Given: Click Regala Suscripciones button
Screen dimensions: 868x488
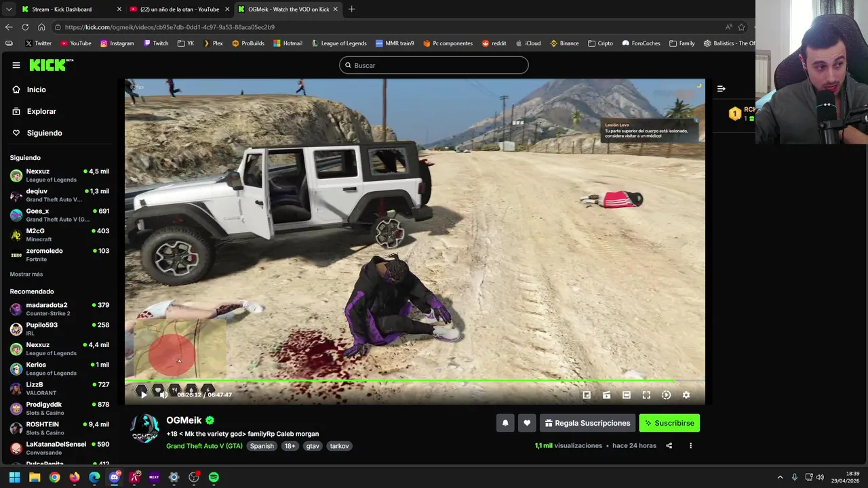Looking at the screenshot, I should tap(587, 423).
